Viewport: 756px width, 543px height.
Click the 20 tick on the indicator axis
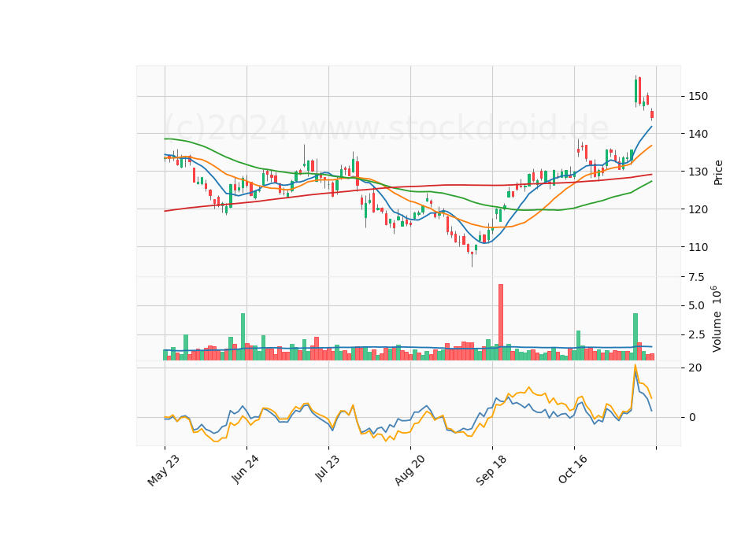(x=695, y=368)
